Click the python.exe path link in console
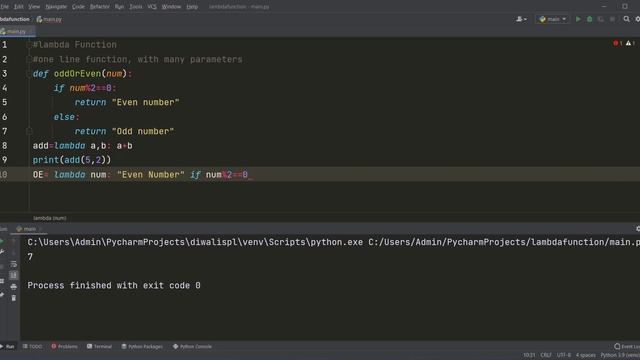The width and height of the screenshot is (640, 360). pos(195,242)
